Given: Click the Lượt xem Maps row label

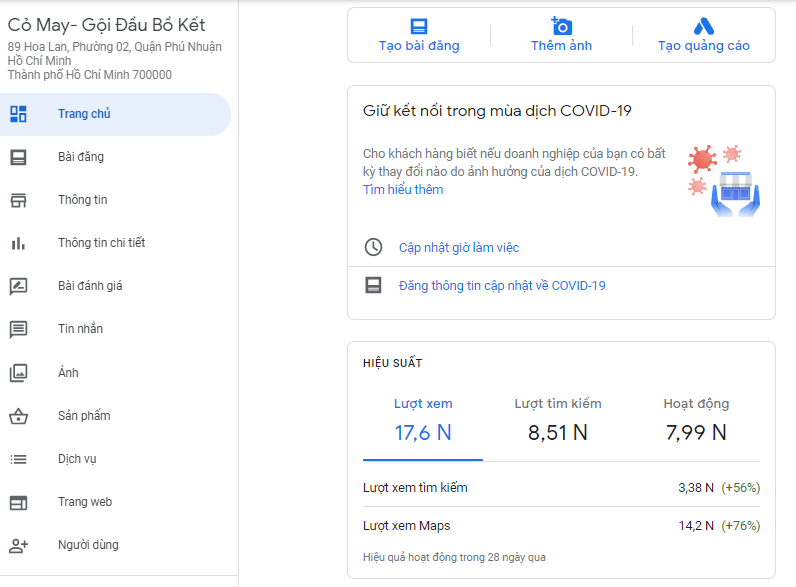Looking at the screenshot, I should 407,526.
